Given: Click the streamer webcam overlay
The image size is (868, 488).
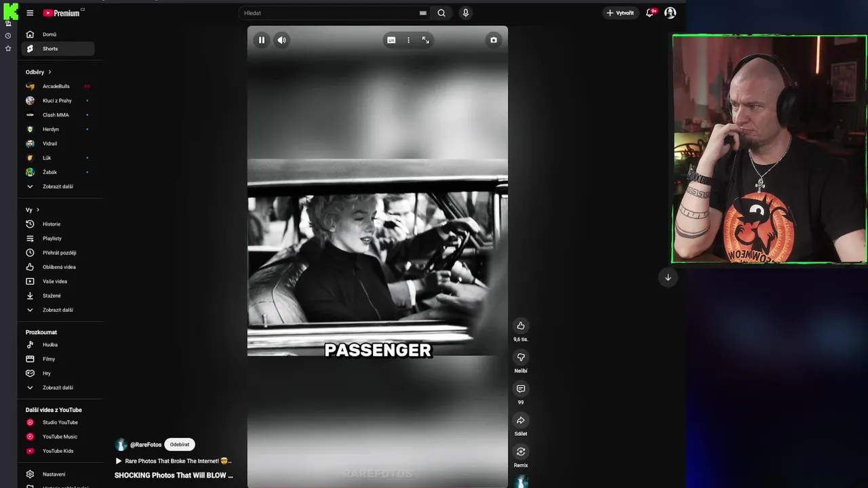Looking at the screenshot, I should click(x=769, y=149).
